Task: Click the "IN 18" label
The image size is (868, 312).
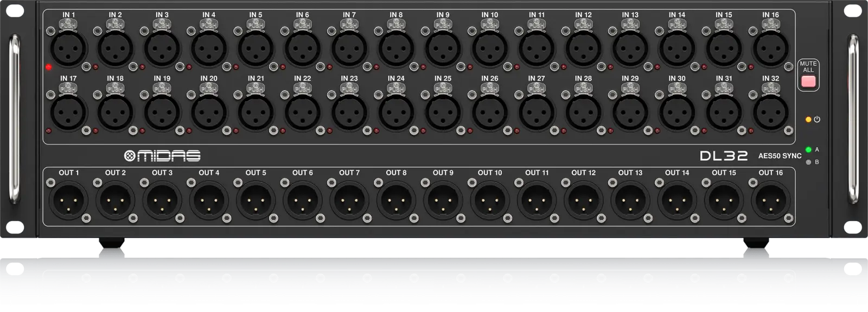Action: (115, 79)
